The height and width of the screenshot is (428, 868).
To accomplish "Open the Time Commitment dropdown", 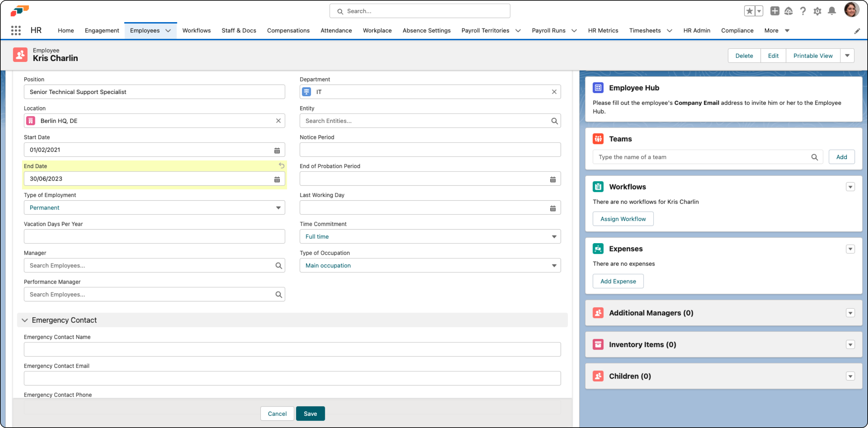I will (x=554, y=236).
